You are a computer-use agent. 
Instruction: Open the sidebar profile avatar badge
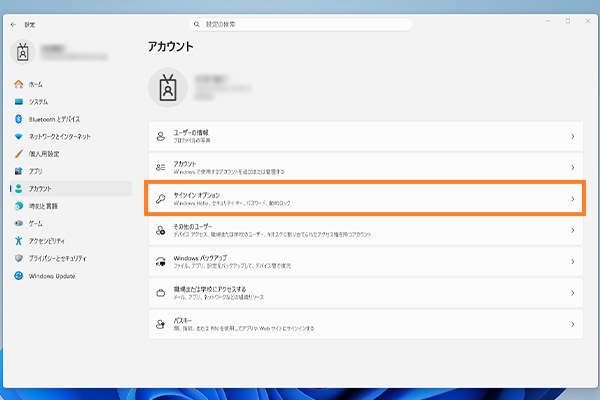(23, 52)
